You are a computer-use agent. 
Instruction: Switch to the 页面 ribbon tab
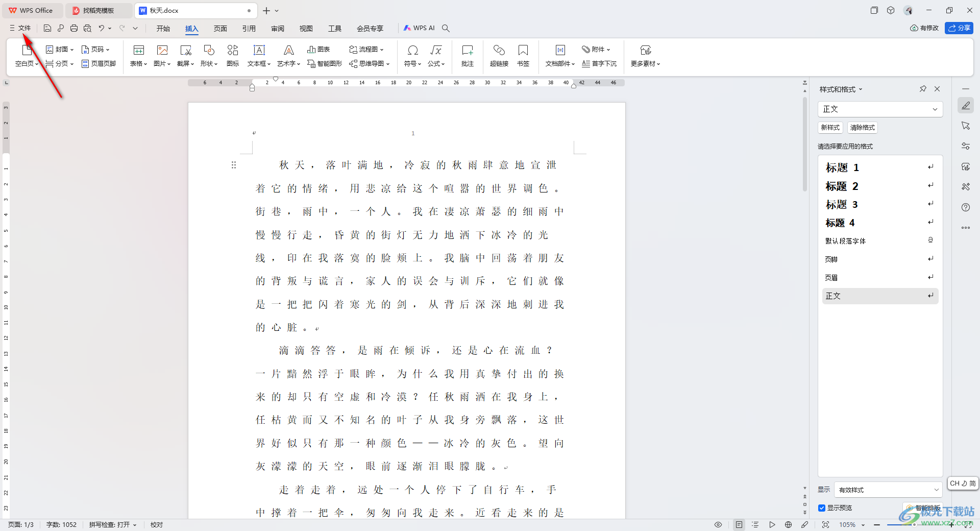click(220, 29)
